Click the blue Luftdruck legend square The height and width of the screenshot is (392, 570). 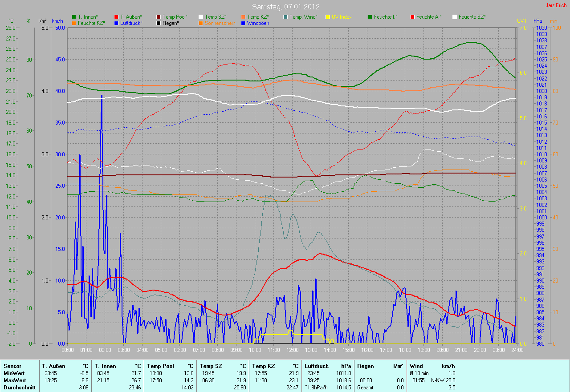pyautogui.click(x=116, y=23)
